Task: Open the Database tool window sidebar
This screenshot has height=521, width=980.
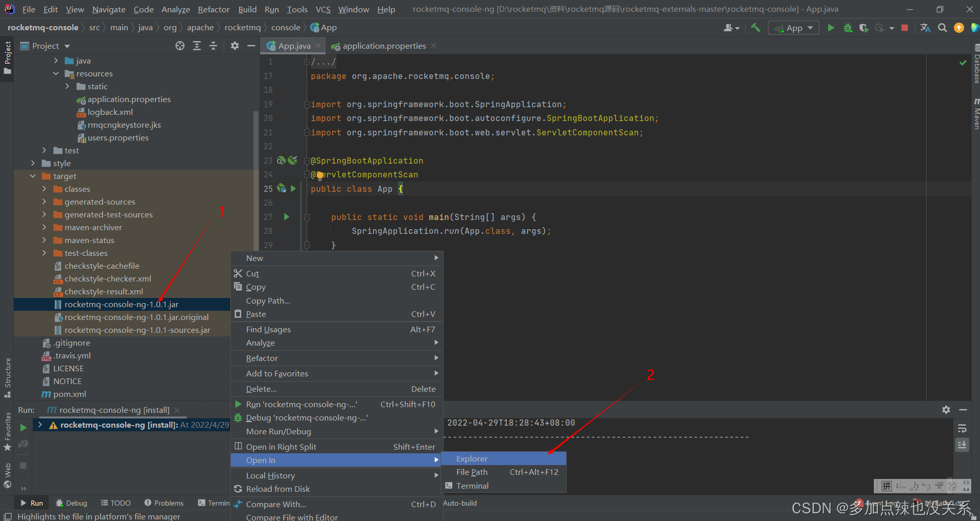Action: 975,65
